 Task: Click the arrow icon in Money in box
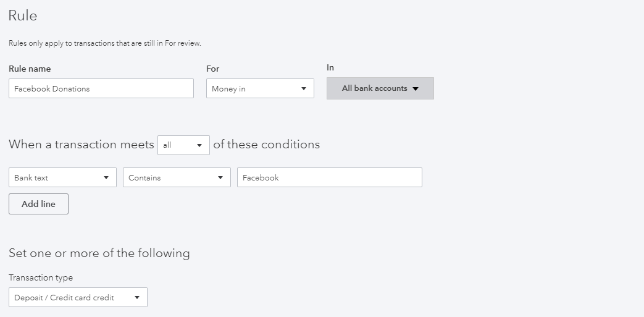(304, 89)
